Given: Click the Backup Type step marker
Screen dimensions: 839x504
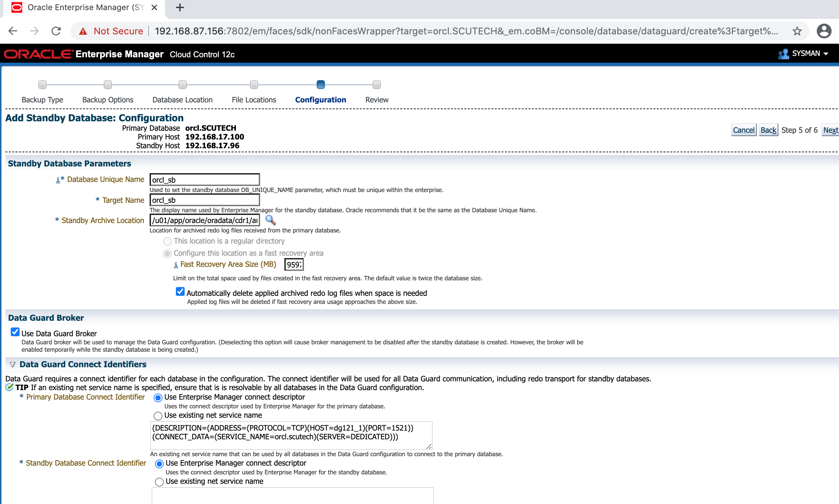Looking at the screenshot, I should point(42,84).
